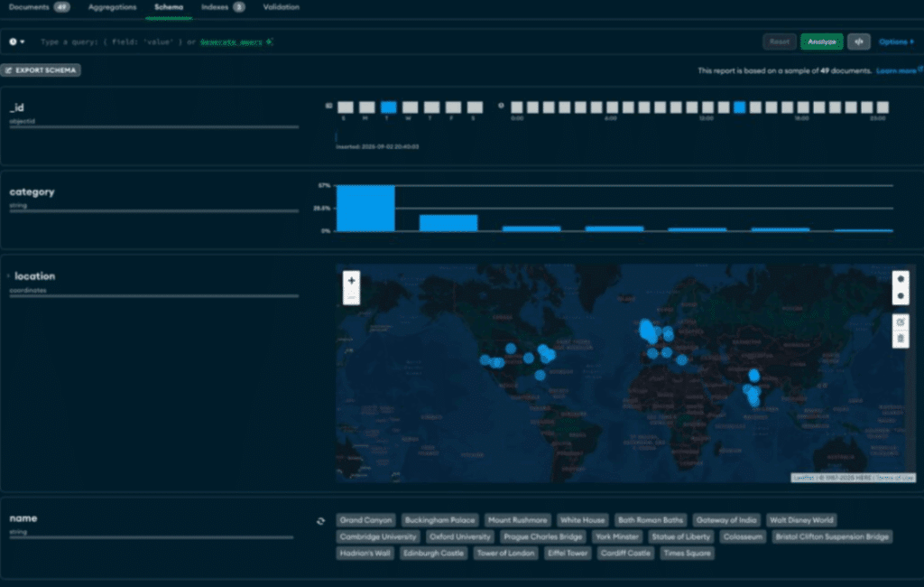Toggle the query code view button

click(x=859, y=42)
